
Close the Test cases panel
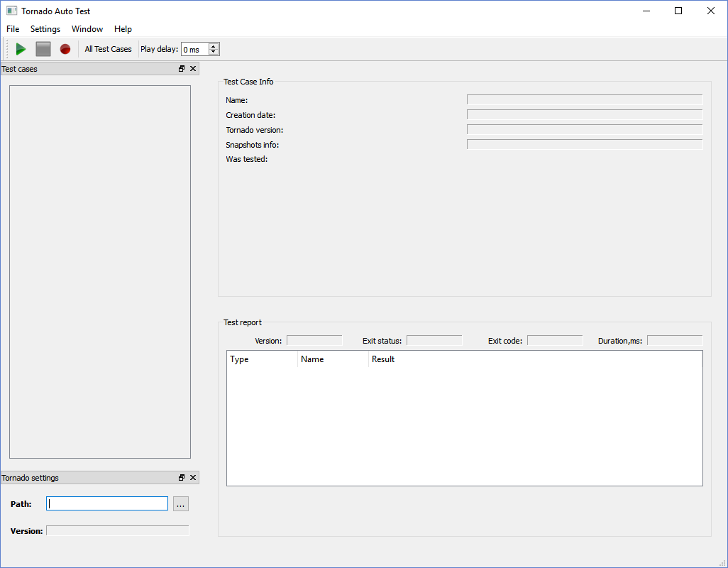point(193,69)
